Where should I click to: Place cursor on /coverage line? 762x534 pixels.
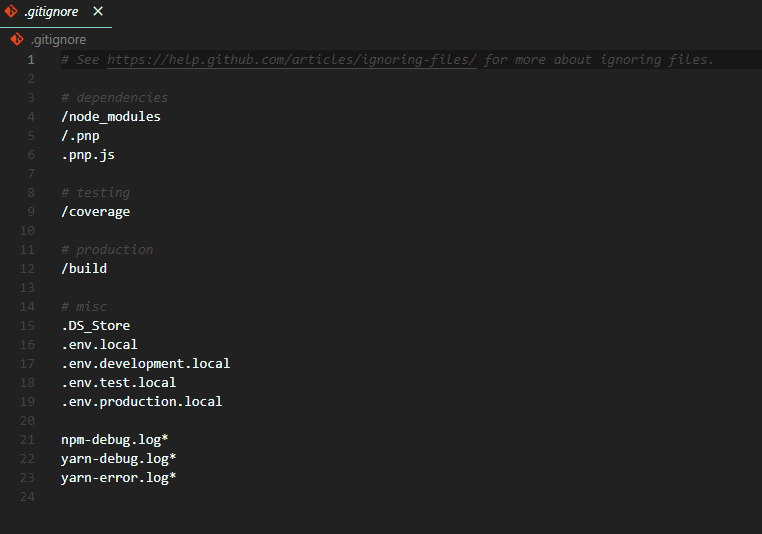pos(96,212)
